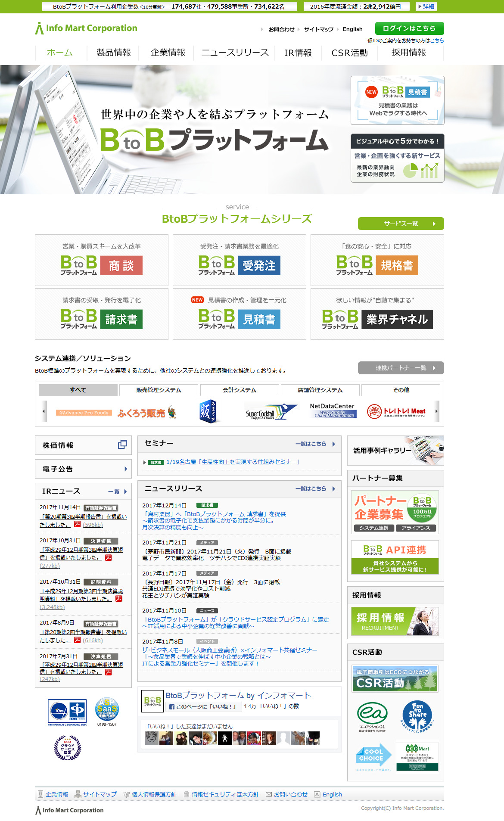This screenshot has width=504, height=821.
Task: Click the footer 情報セキュリティ基本方針 lock link
Action: pos(221,794)
